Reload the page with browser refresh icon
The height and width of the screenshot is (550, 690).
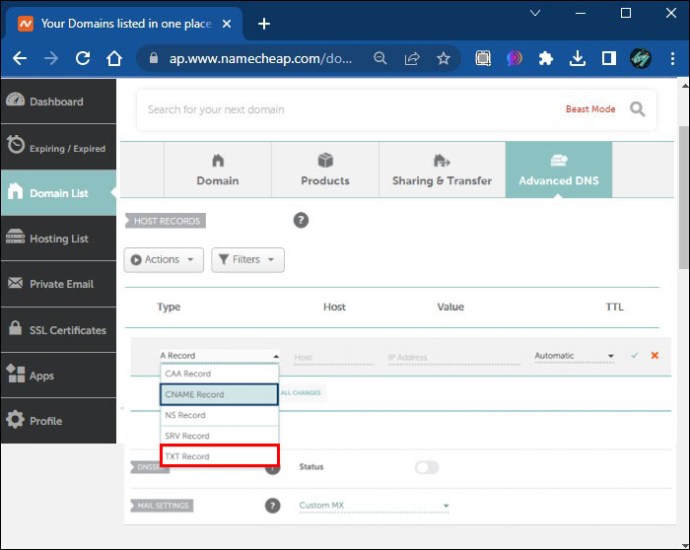tap(83, 59)
